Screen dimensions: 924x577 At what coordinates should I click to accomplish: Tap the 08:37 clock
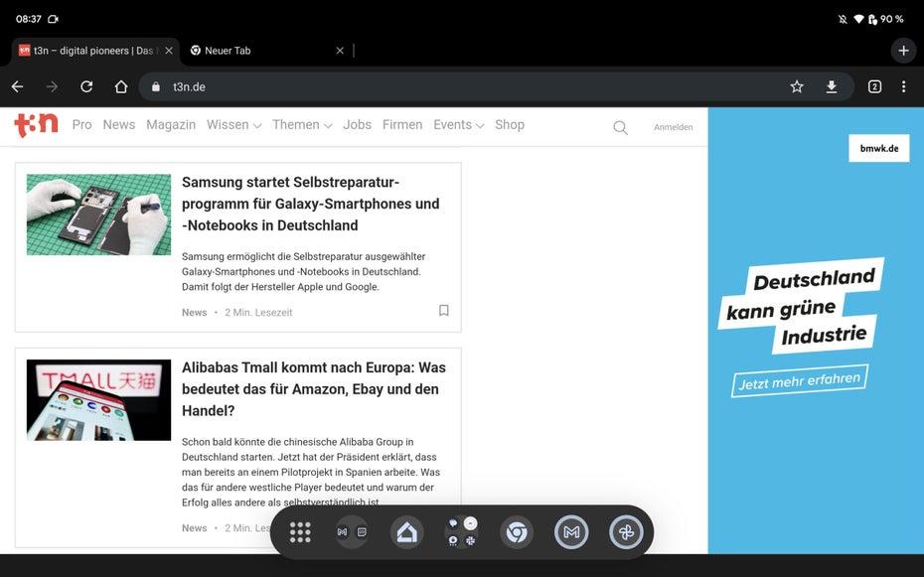pos(28,19)
